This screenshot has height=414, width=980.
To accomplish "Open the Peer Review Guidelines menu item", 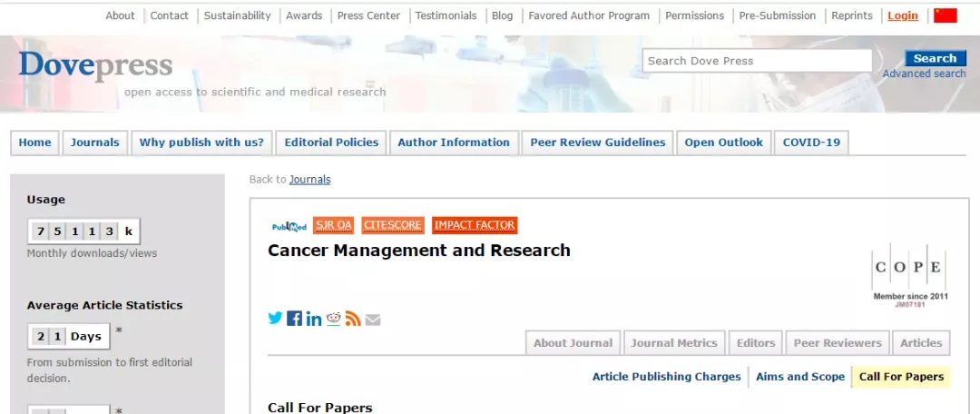I will 598,143.
